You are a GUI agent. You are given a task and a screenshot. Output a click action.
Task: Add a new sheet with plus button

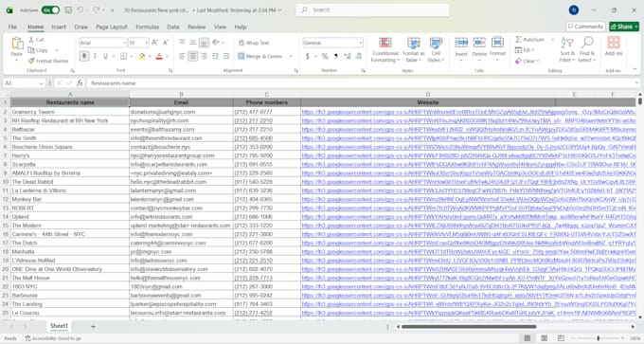click(93, 326)
